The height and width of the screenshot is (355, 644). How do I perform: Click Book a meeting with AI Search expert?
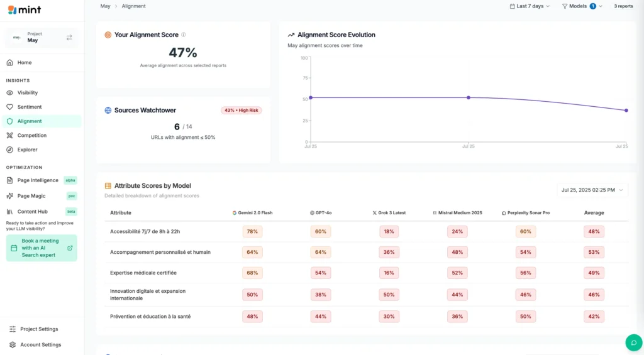point(42,248)
